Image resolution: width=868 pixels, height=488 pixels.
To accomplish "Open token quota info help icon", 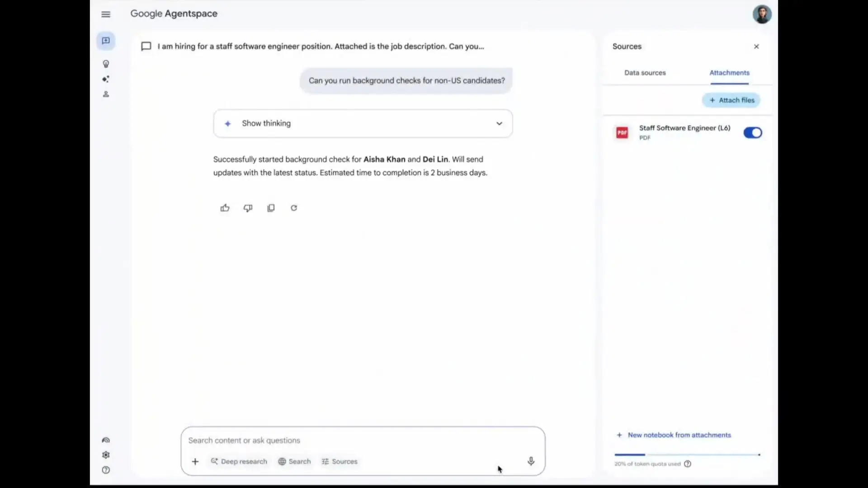I will point(688,464).
